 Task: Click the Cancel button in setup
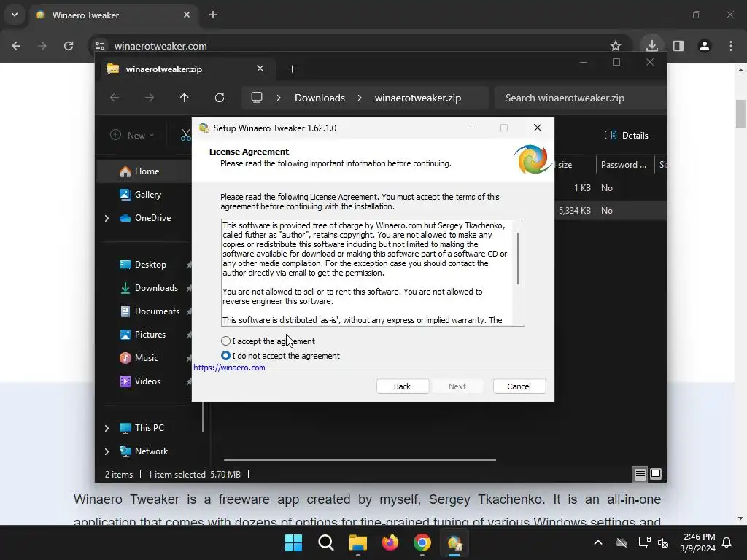(x=519, y=386)
